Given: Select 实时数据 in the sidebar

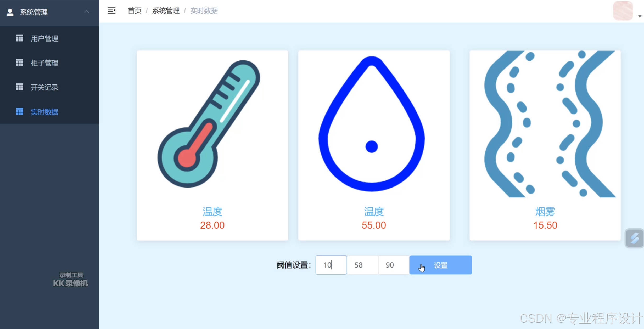Looking at the screenshot, I should (x=44, y=112).
